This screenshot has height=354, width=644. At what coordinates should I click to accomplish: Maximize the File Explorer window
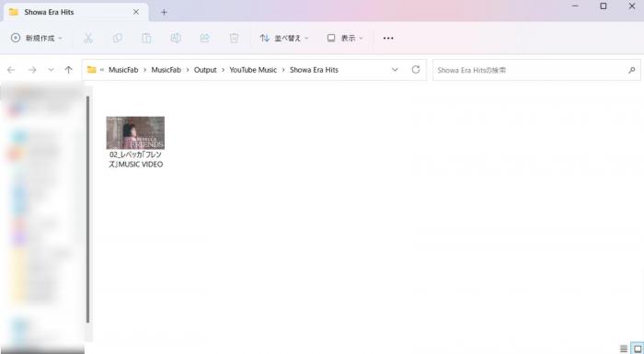604,6
